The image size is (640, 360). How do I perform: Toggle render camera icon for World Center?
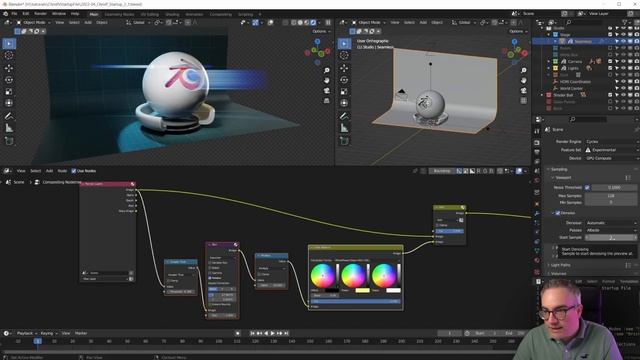pos(636,88)
